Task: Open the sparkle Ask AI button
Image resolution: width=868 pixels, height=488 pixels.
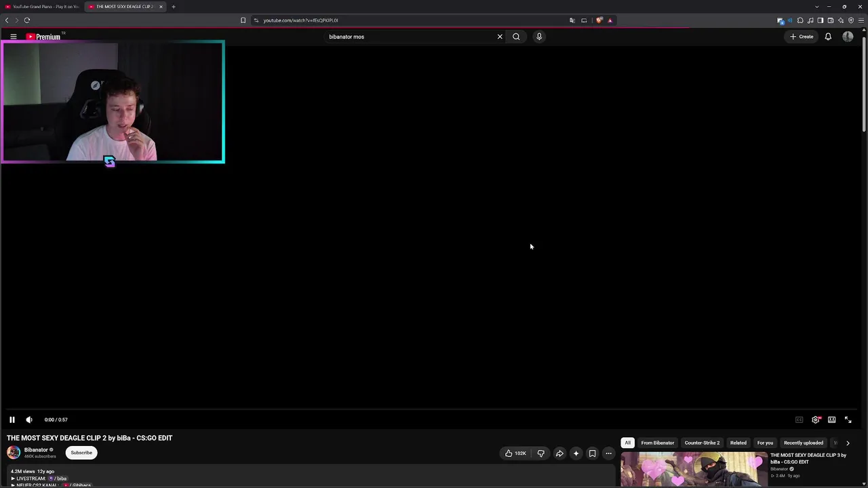Action: [x=576, y=453]
